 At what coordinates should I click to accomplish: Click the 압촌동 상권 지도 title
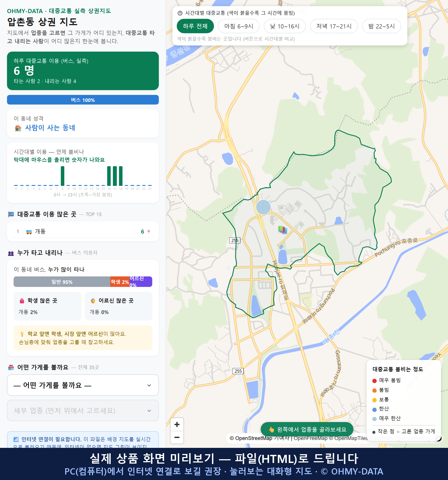click(42, 22)
